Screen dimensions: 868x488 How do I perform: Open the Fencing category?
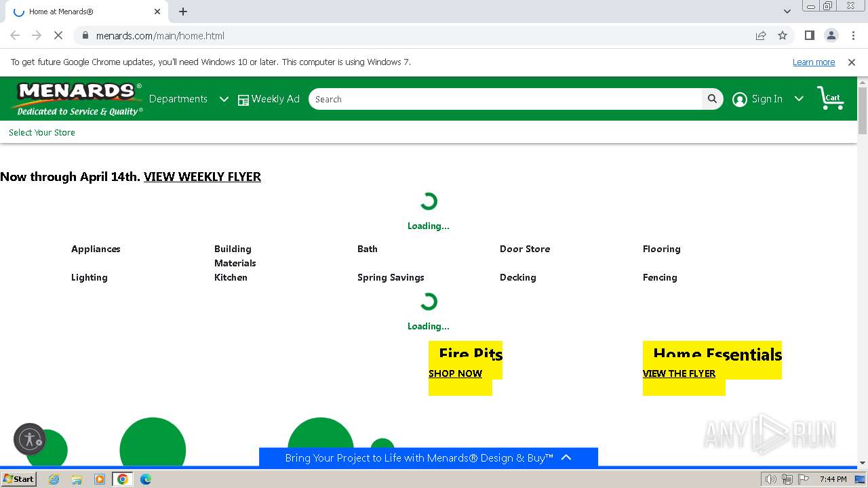tap(660, 277)
